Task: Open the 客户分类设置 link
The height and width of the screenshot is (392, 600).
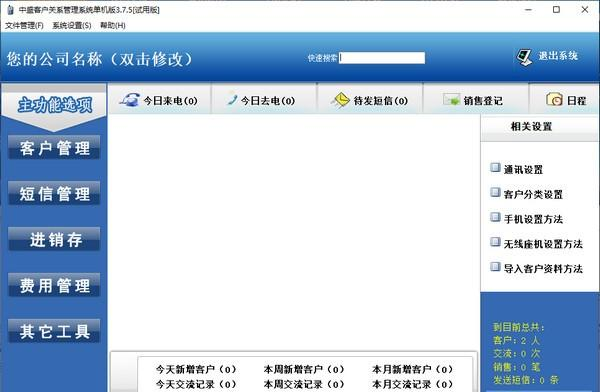Action: coord(533,194)
